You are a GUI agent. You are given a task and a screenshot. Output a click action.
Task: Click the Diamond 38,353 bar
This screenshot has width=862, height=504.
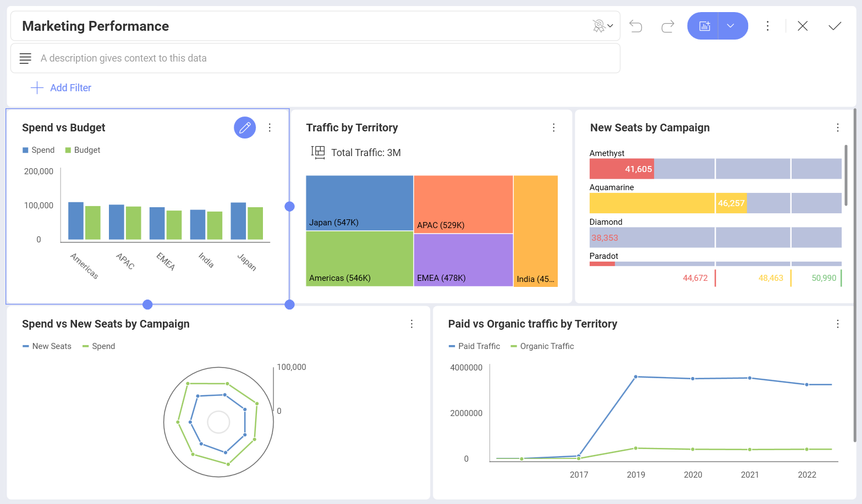click(x=715, y=237)
